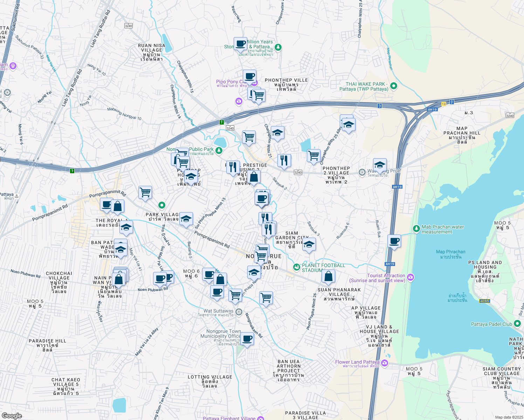Click 'Mab Prachan water measurement' label

(x=443, y=229)
